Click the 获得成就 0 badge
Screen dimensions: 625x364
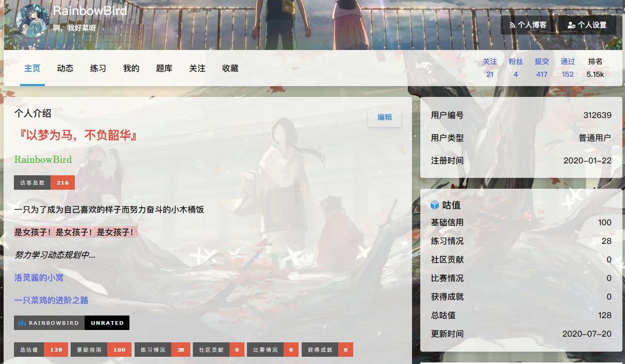click(327, 350)
